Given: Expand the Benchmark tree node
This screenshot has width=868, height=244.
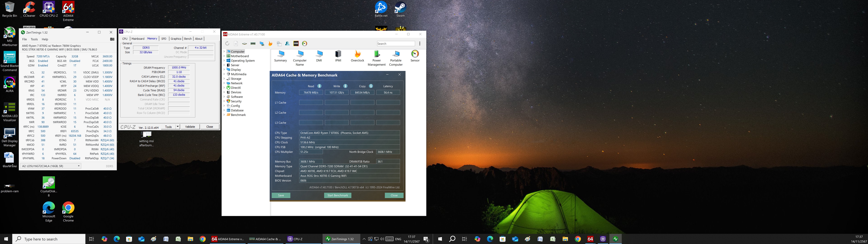Looking at the screenshot, I should [224, 115].
